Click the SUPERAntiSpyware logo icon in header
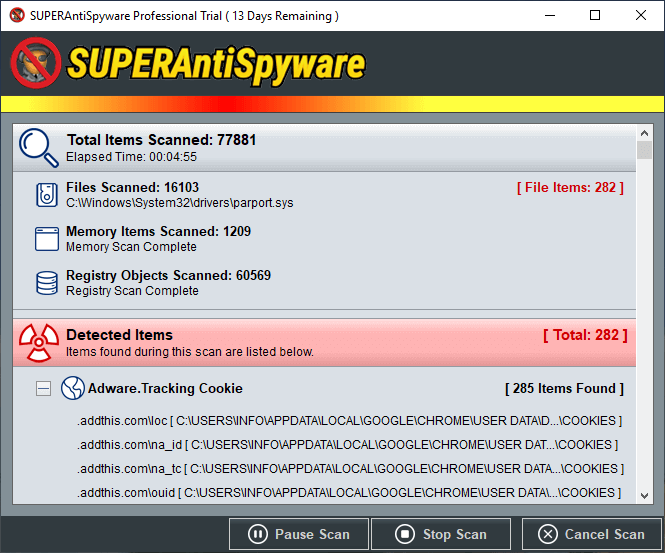 (36, 63)
